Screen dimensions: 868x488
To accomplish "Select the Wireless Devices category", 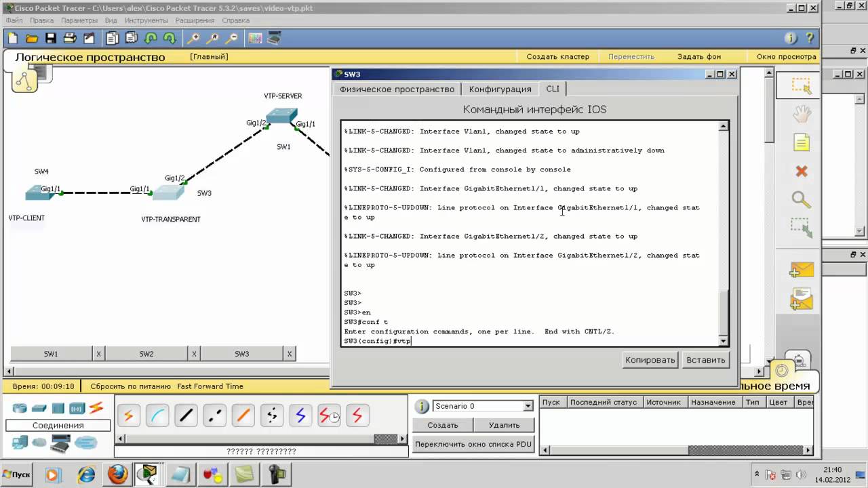I will tap(77, 408).
